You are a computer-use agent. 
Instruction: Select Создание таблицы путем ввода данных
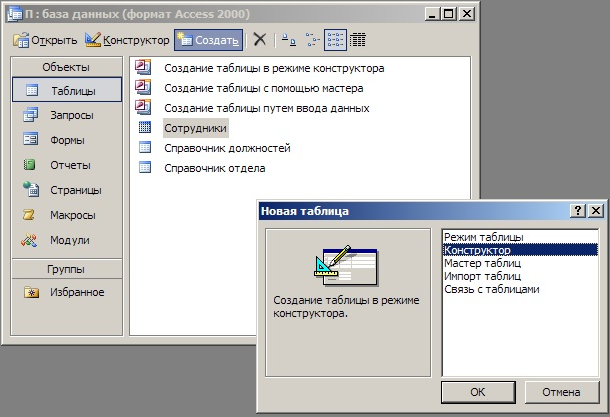point(266,108)
